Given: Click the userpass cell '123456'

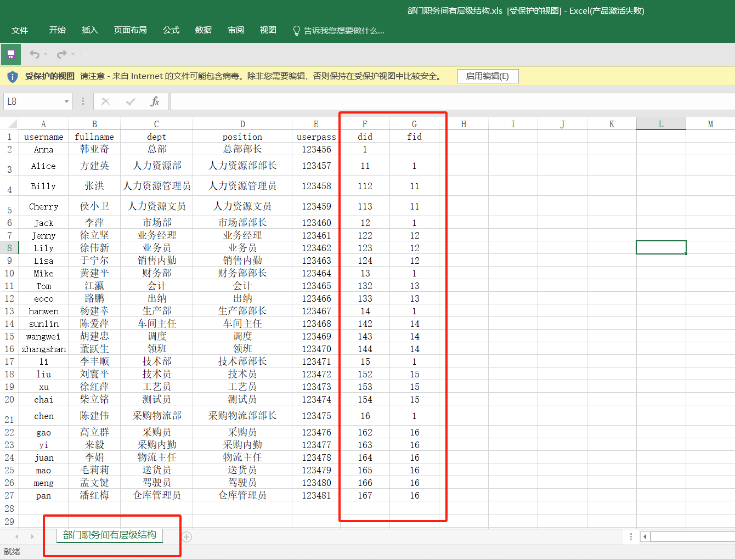Looking at the screenshot, I should click(316, 149).
